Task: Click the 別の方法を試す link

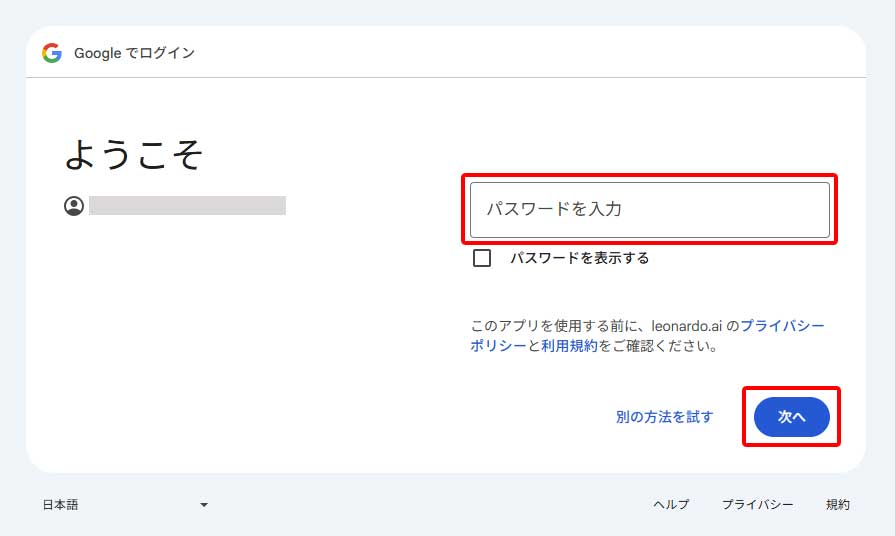Action: pyautogui.click(x=664, y=417)
